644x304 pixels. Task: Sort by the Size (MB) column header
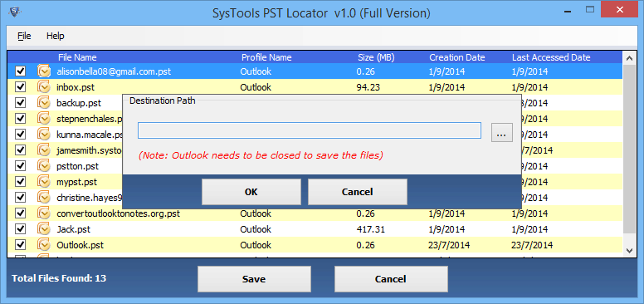376,57
